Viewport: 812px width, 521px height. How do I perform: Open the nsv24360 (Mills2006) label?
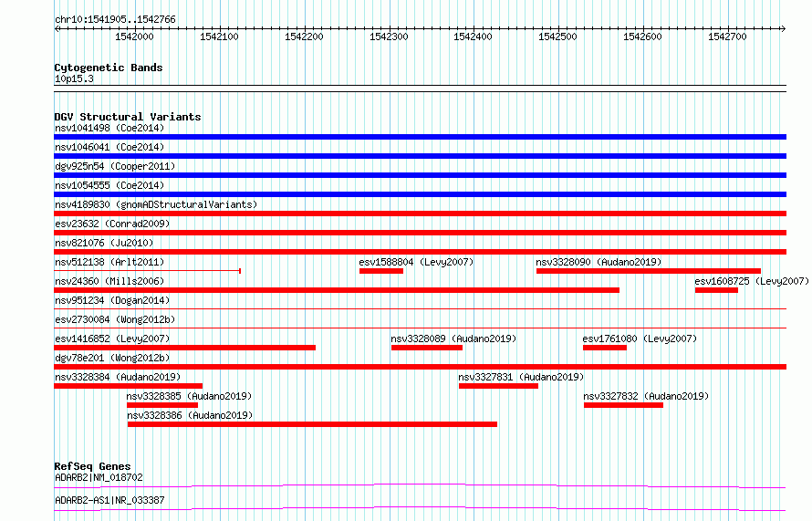[109, 281]
